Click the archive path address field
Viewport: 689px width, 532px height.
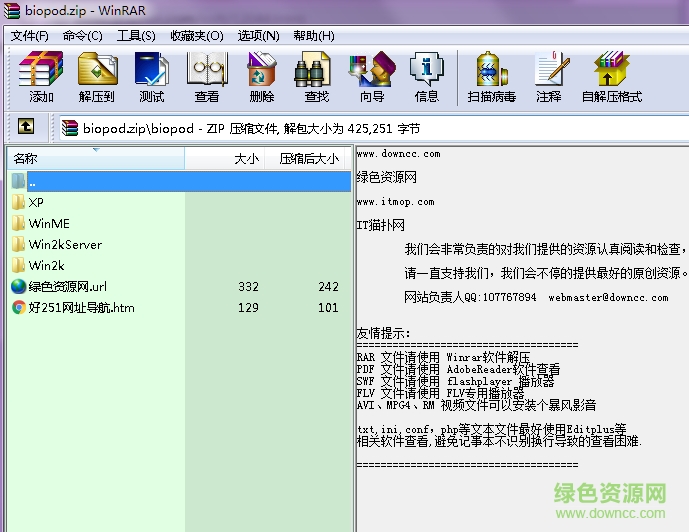[374, 128]
